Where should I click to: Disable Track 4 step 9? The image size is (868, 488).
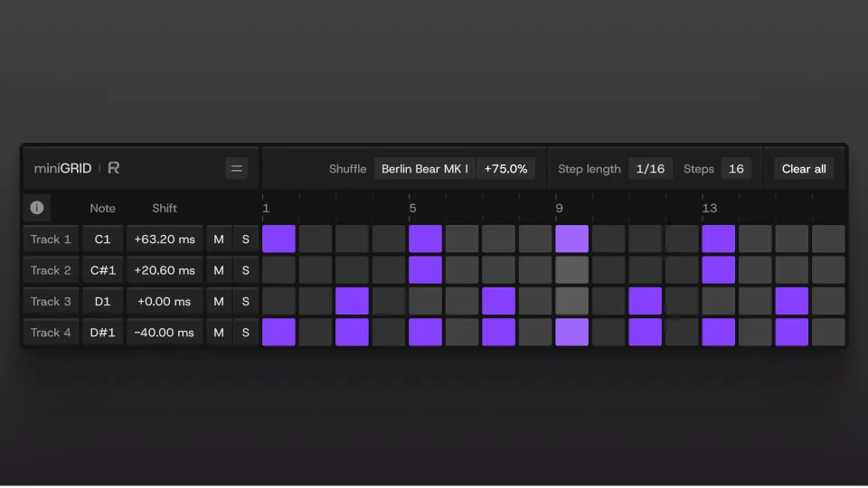tap(571, 332)
